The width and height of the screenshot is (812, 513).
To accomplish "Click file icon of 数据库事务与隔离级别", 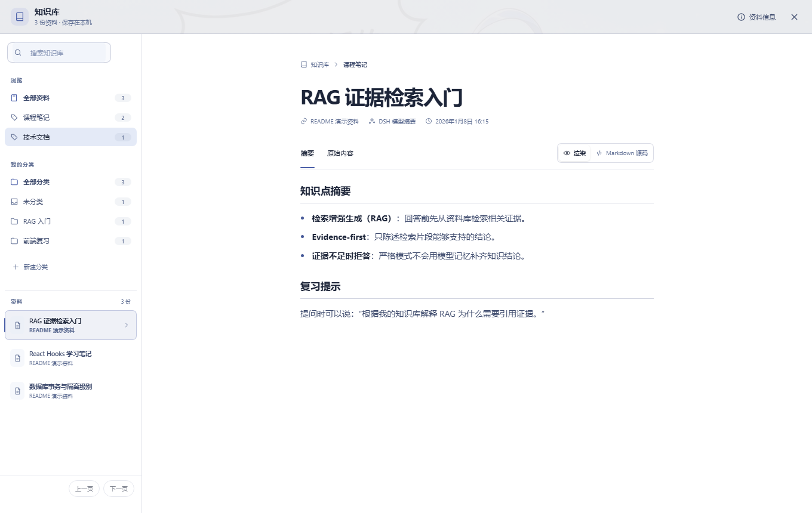I will (x=17, y=391).
